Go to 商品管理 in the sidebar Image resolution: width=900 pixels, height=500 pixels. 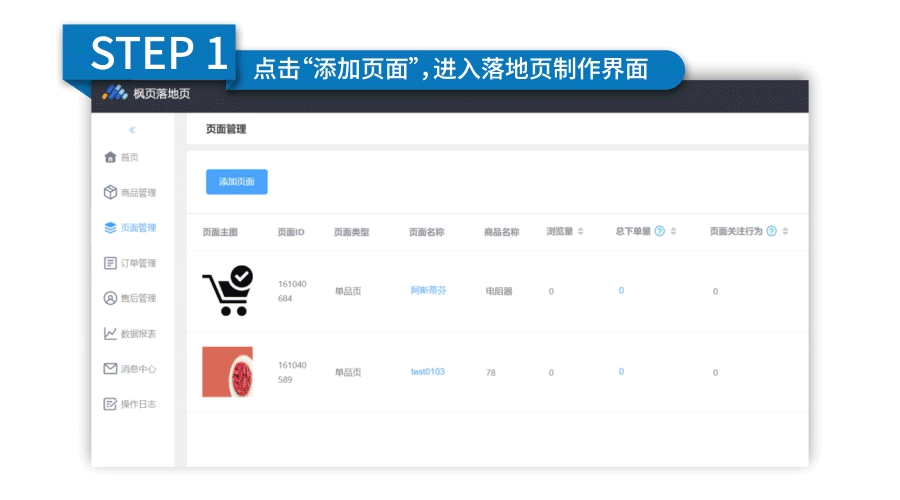point(138,192)
